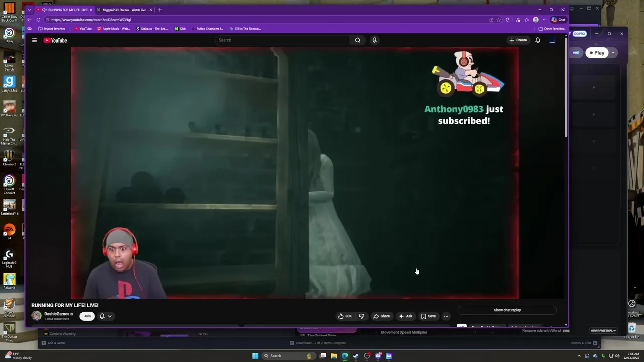Open Windows Start menu
Viewport: 644px width, 362px height.
255,356
